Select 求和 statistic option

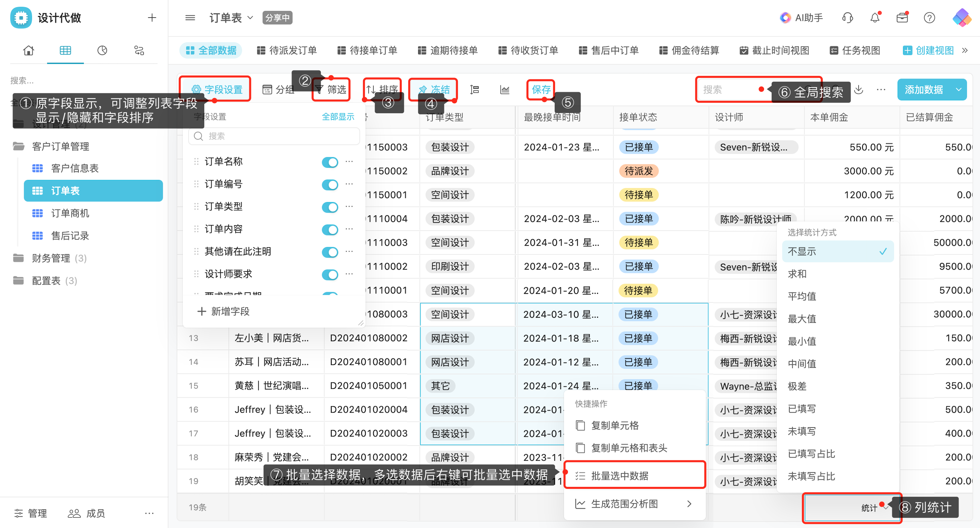(x=838, y=274)
